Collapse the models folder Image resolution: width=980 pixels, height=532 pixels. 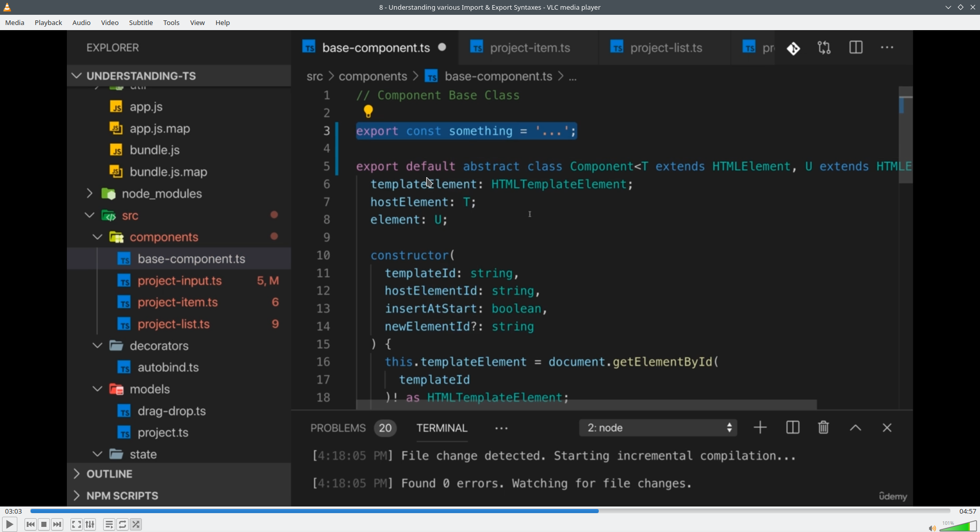click(x=97, y=389)
